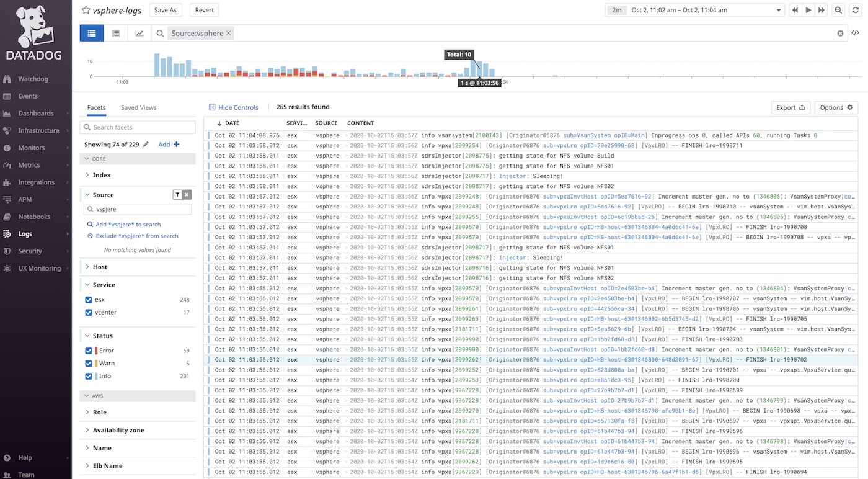This screenshot has height=479, width=868.
Task: Switch to Saved Views tab
Action: point(139,107)
